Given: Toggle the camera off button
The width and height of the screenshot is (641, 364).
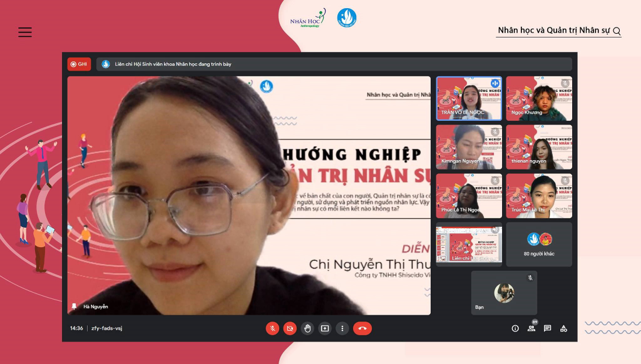Looking at the screenshot, I should (x=290, y=328).
